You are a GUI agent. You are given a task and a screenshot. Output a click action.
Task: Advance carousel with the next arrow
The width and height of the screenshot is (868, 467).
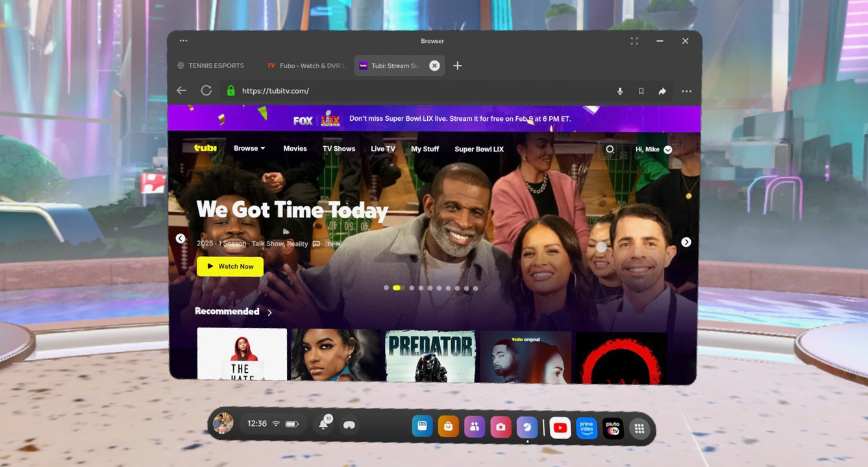686,242
